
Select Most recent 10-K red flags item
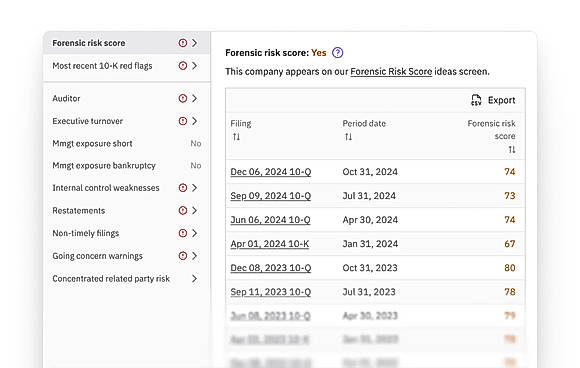127,66
